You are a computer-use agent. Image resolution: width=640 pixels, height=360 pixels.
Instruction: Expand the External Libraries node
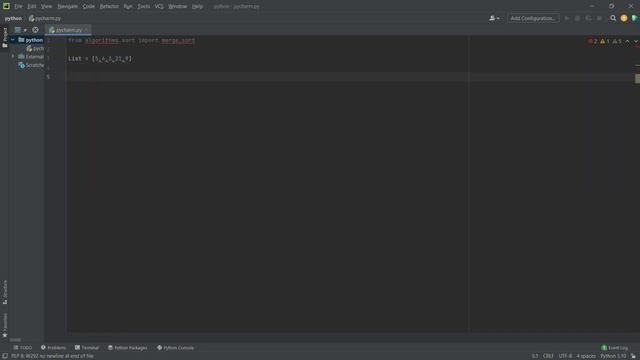13,57
